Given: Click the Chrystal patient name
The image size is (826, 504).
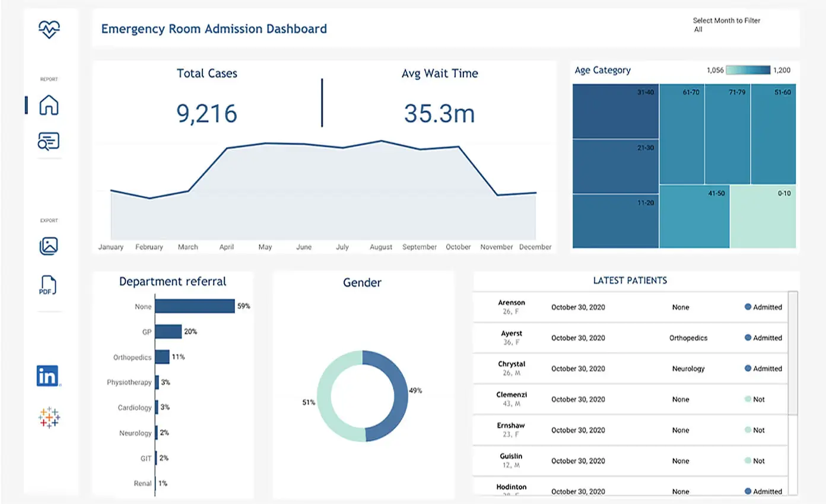Looking at the screenshot, I should click(x=512, y=364).
